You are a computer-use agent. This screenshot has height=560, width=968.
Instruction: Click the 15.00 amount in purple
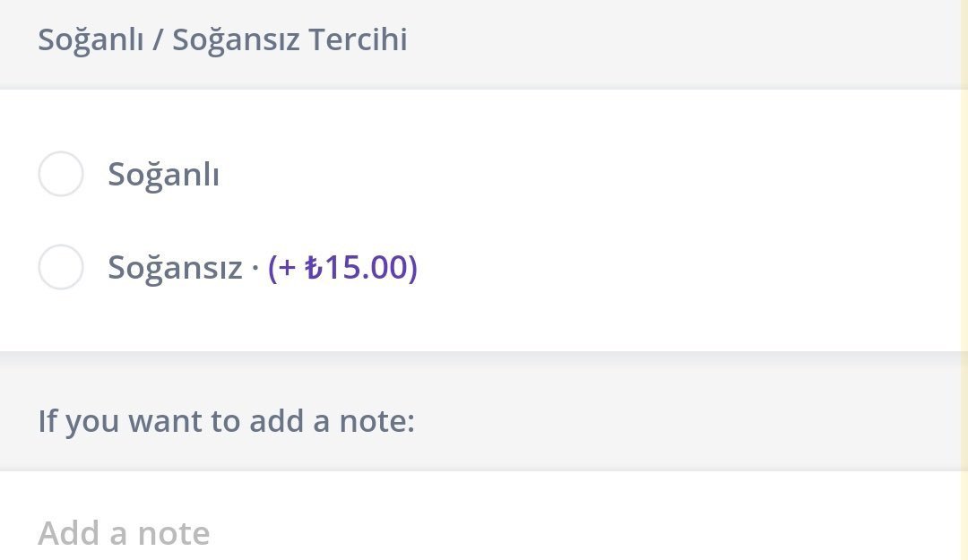[x=366, y=268]
